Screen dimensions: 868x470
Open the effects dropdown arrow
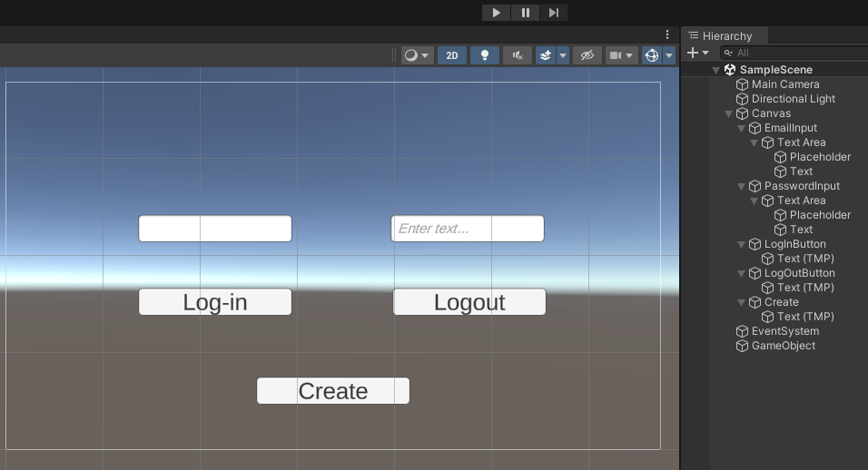tap(563, 55)
